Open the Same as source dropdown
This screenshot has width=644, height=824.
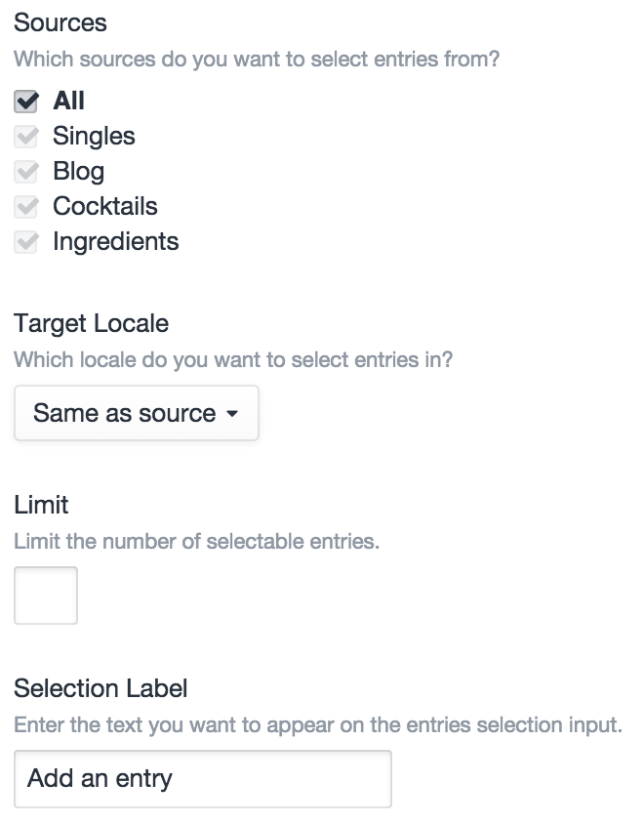(x=136, y=412)
